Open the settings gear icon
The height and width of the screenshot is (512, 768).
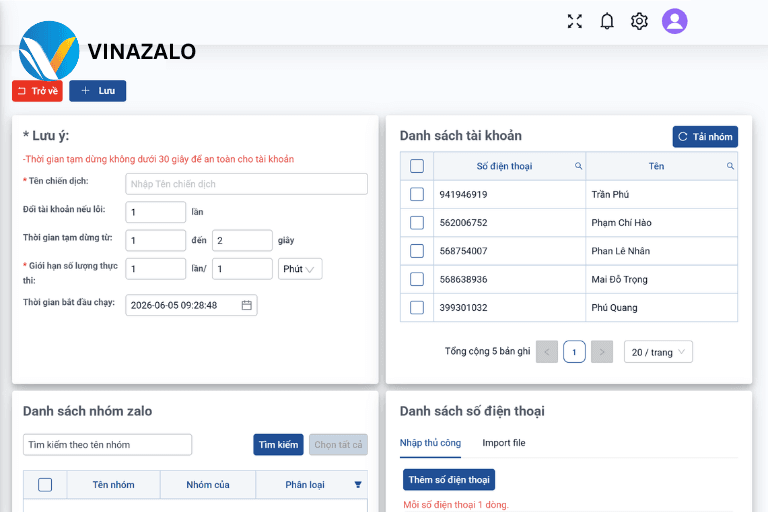coord(639,21)
